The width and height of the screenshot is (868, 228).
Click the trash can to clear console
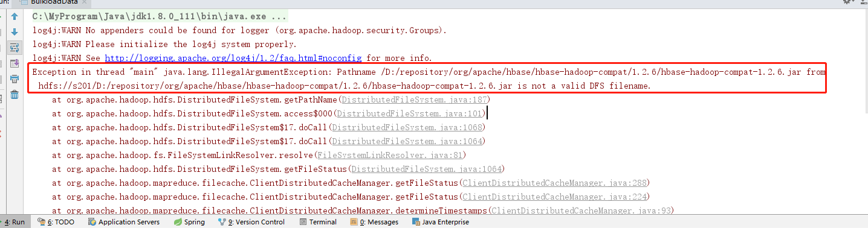coord(15,94)
